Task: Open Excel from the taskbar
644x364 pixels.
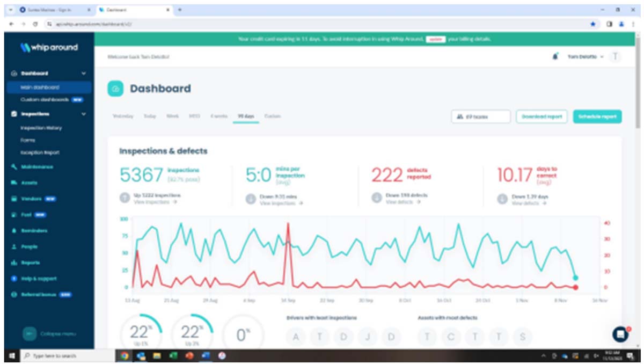Action: tap(173, 356)
